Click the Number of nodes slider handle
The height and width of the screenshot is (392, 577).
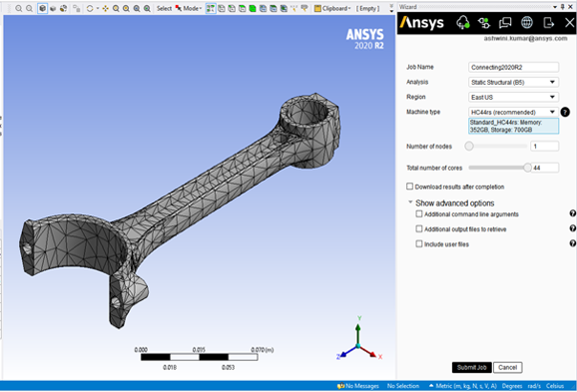(x=469, y=146)
